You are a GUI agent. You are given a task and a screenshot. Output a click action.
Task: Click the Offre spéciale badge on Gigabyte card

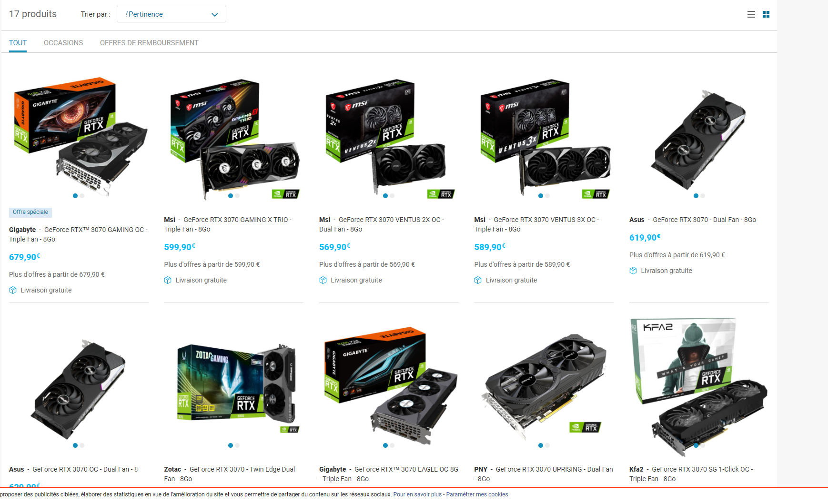pos(30,212)
